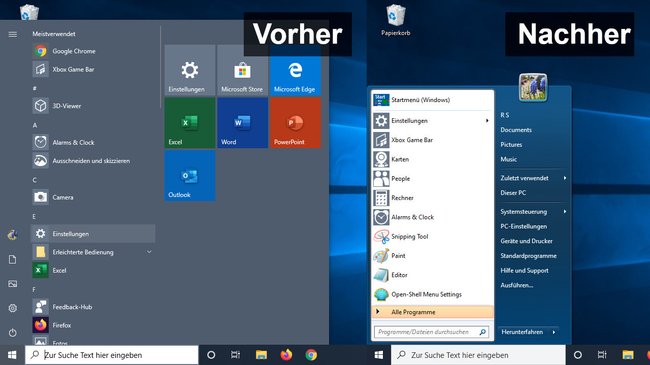Expand the Erleichterte Bedienung folder

(x=93, y=252)
